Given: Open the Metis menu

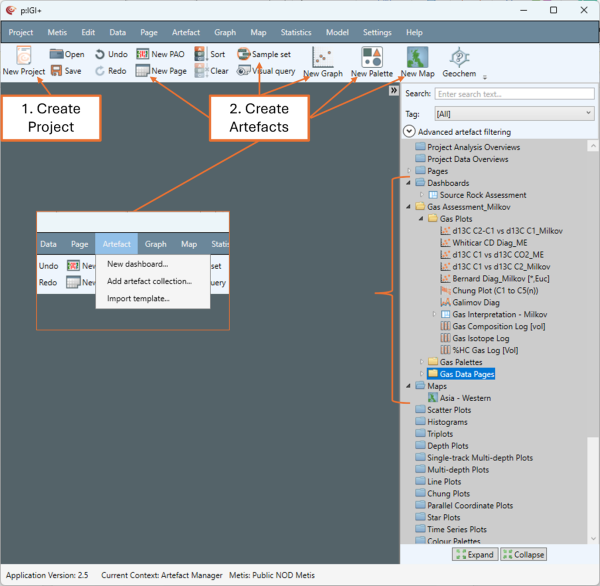Looking at the screenshot, I should coord(57,32).
